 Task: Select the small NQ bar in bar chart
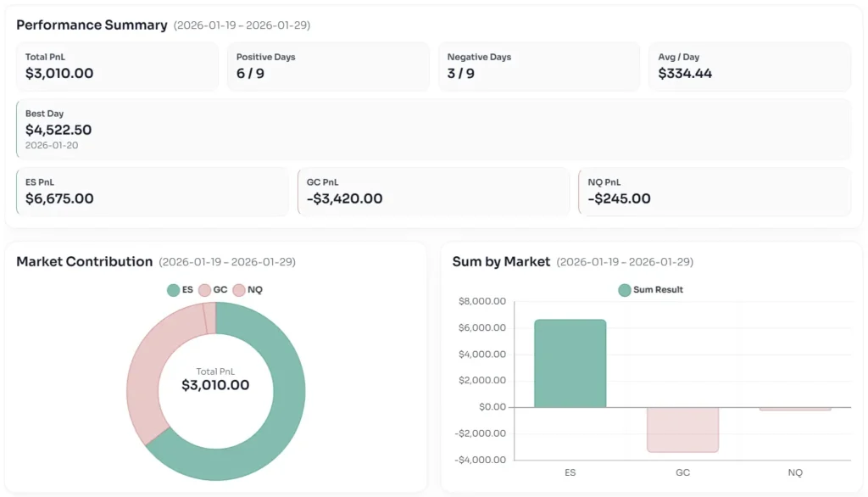click(x=795, y=409)
